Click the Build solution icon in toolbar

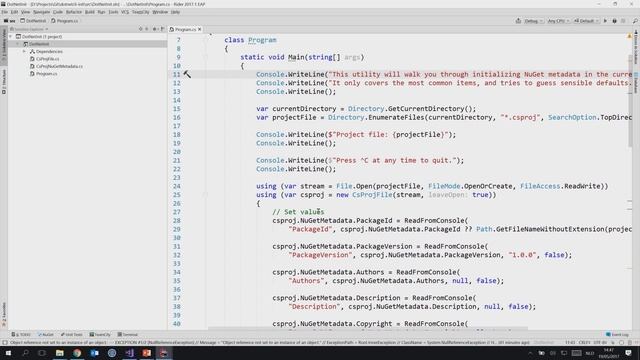(518, 21)
